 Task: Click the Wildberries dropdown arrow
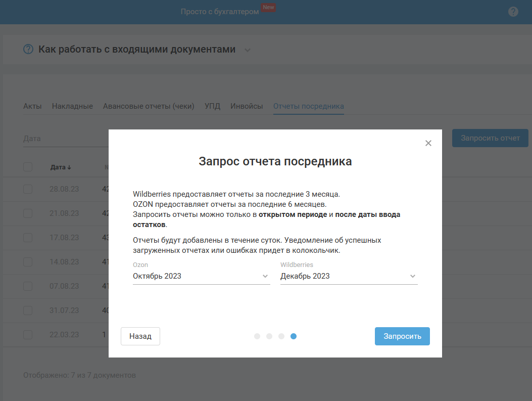point(413,276)
